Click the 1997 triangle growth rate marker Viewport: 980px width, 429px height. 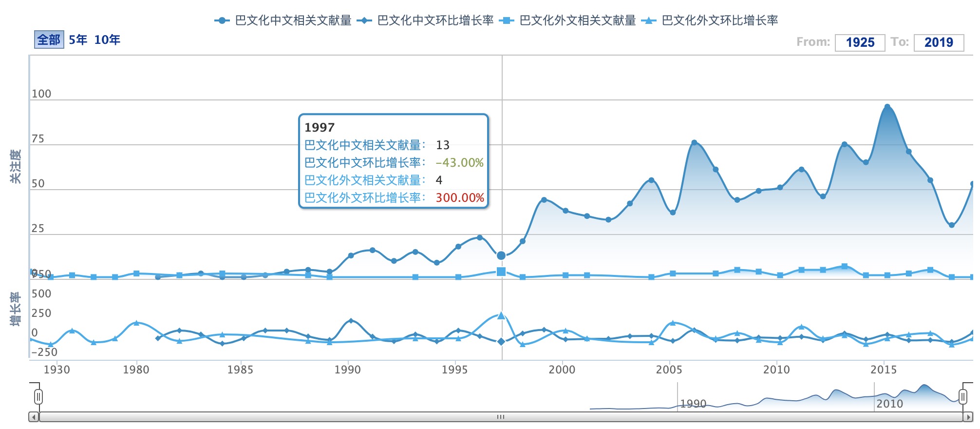(x=501, y=315)
